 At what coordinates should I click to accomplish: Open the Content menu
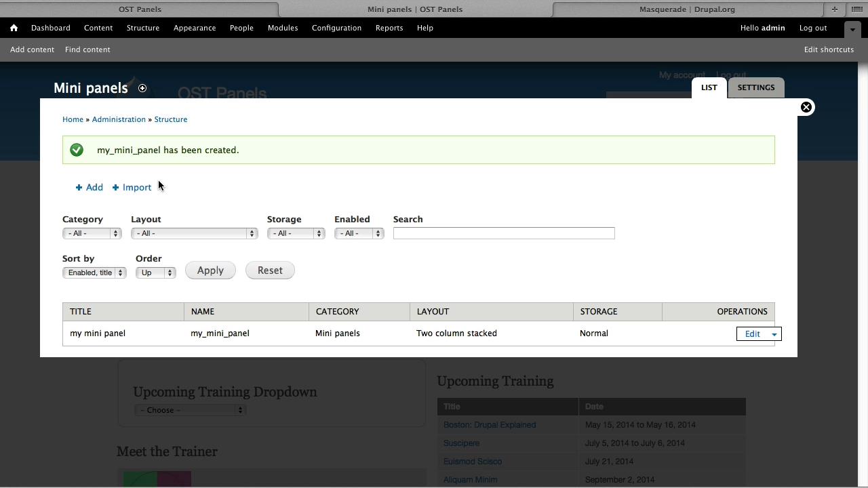(98, 28)
